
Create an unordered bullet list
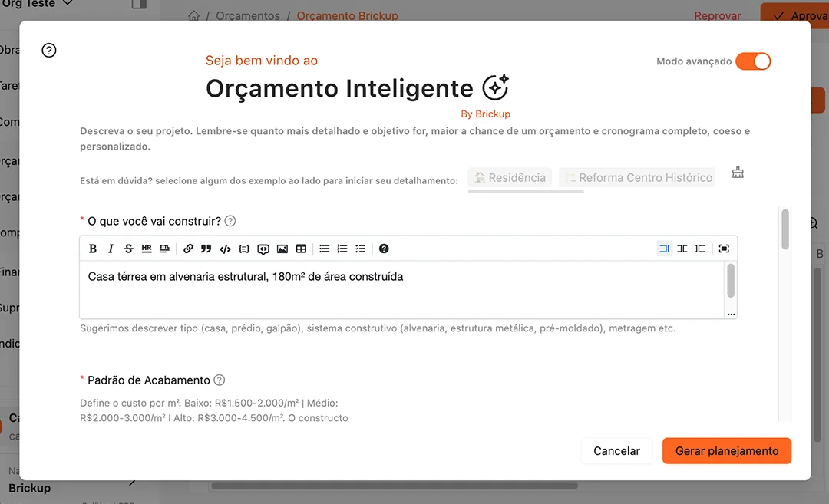click(325, 249)
